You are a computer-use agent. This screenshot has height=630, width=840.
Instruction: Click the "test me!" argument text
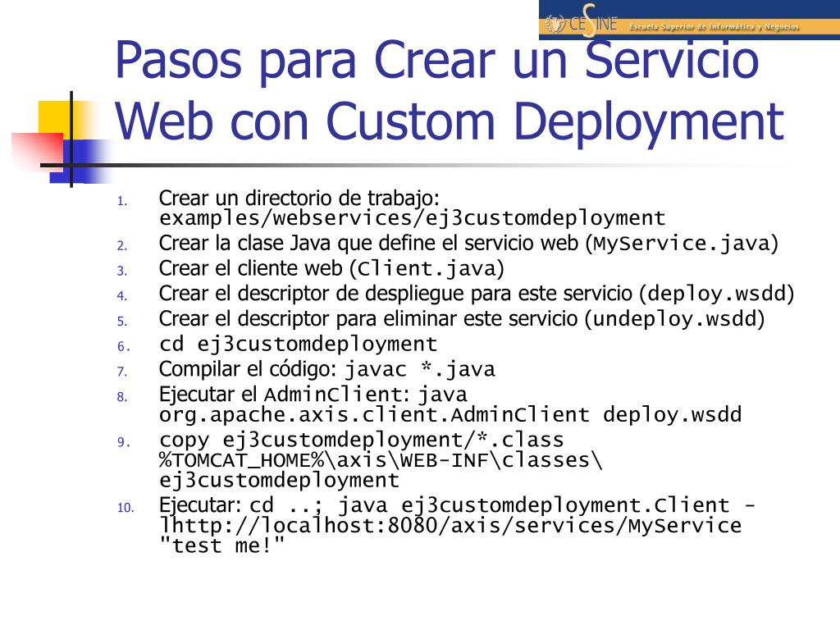click(221, 546)
